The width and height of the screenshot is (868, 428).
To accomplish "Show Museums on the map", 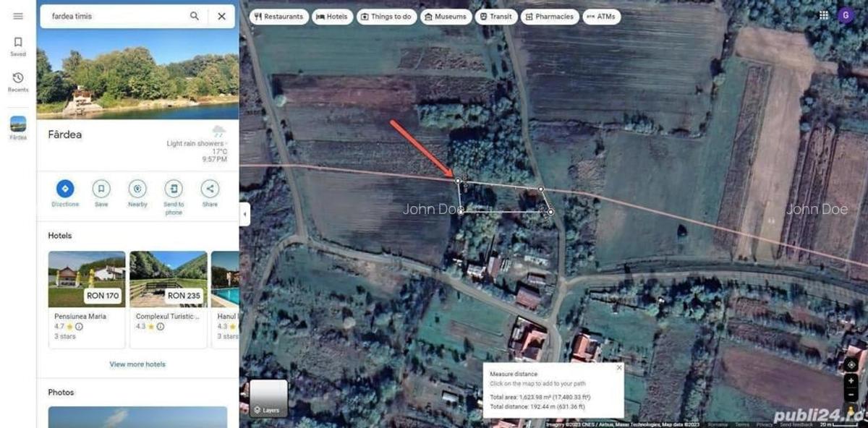I will pos(446,16).
